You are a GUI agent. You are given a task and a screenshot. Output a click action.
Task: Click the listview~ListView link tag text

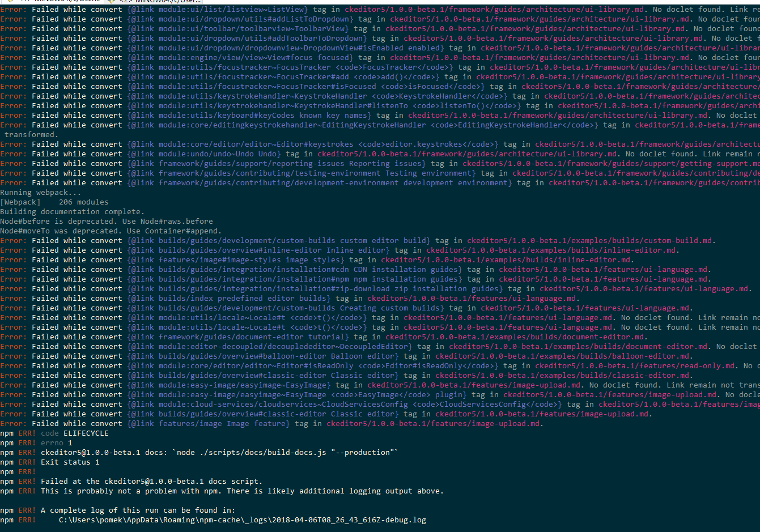[218, 10]
